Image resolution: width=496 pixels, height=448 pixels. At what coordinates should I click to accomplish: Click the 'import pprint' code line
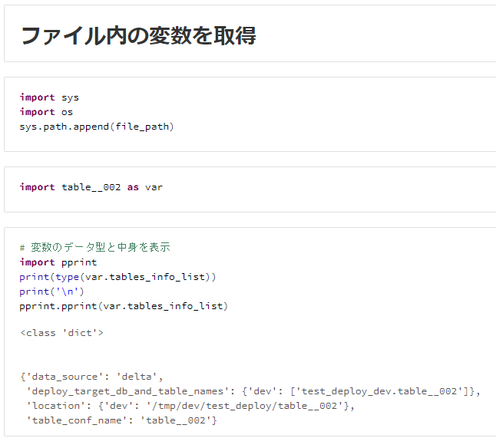coord(58,262)
